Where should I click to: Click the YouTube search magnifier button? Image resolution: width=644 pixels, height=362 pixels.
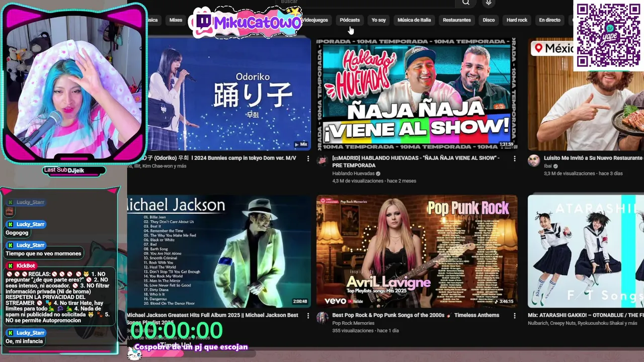pos(466,3)
